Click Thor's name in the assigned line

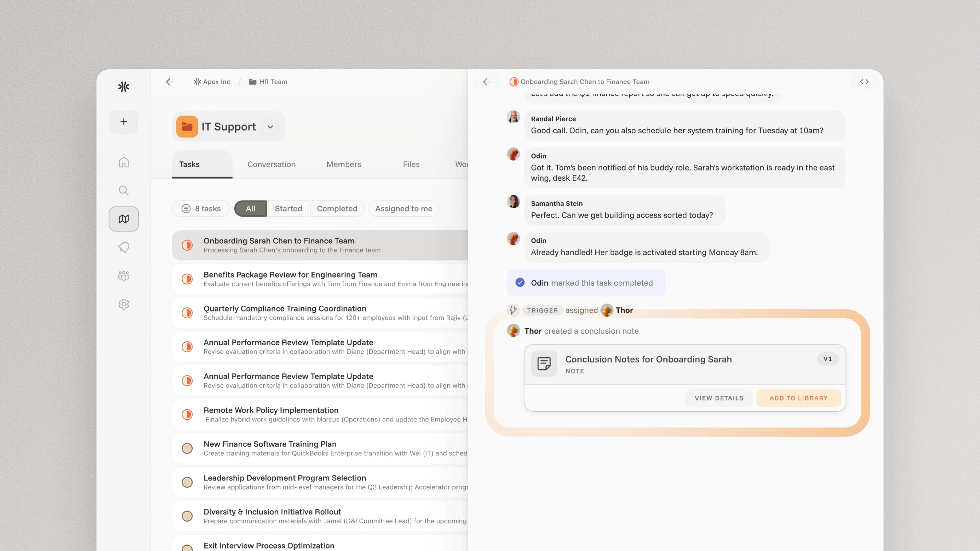(624, 310)
